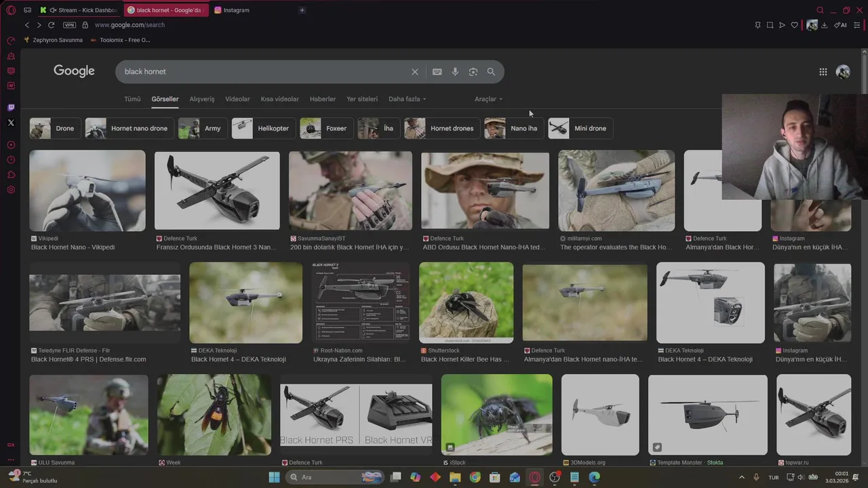This screenshot has height=488, width=868.
Task: Filter by Hornet nano drone chip
Action: coord(129,128)
